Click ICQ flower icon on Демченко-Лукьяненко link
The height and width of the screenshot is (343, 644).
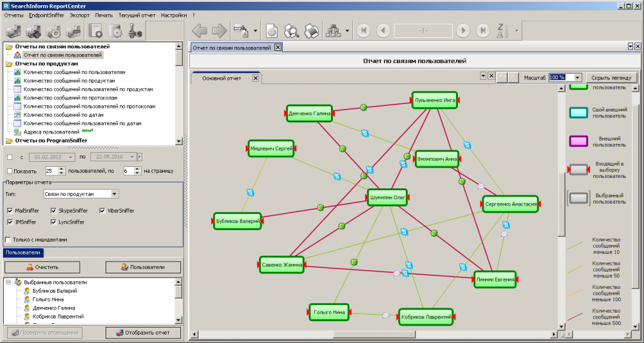point(363,107)
